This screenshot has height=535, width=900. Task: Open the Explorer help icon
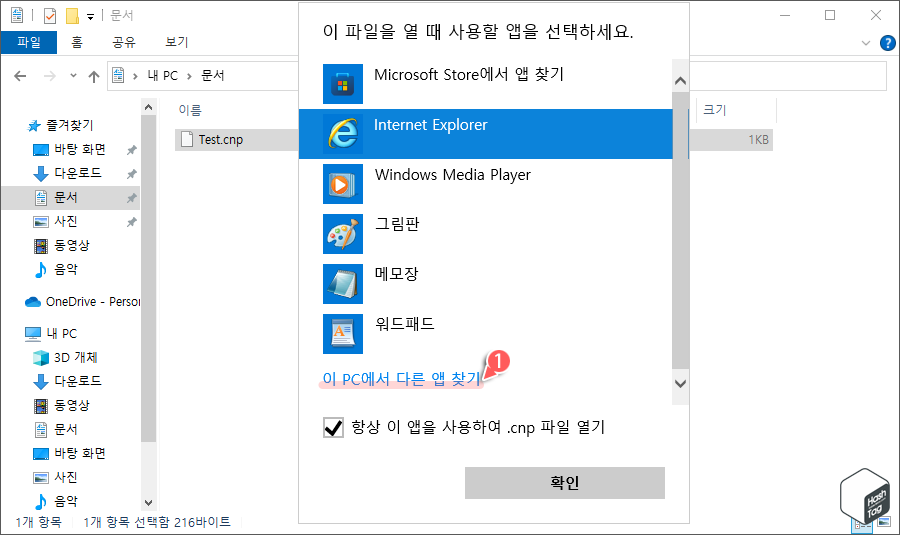coord(887,43)
